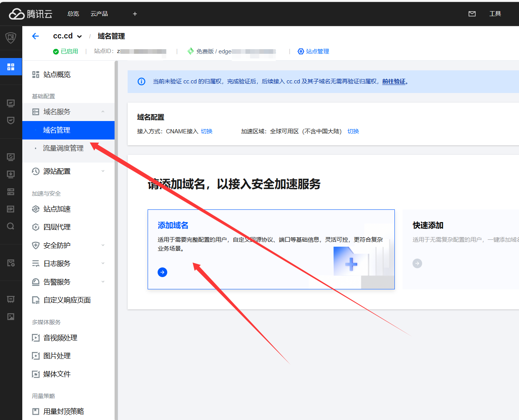Open 站点概览 in the sidebar

pyautogui.click(x=57, y=75)
